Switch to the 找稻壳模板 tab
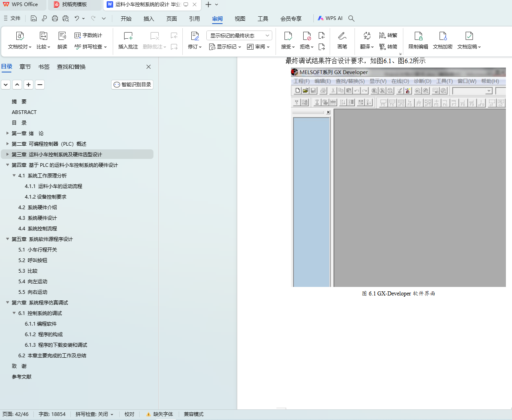 click(x=74, y=4)
